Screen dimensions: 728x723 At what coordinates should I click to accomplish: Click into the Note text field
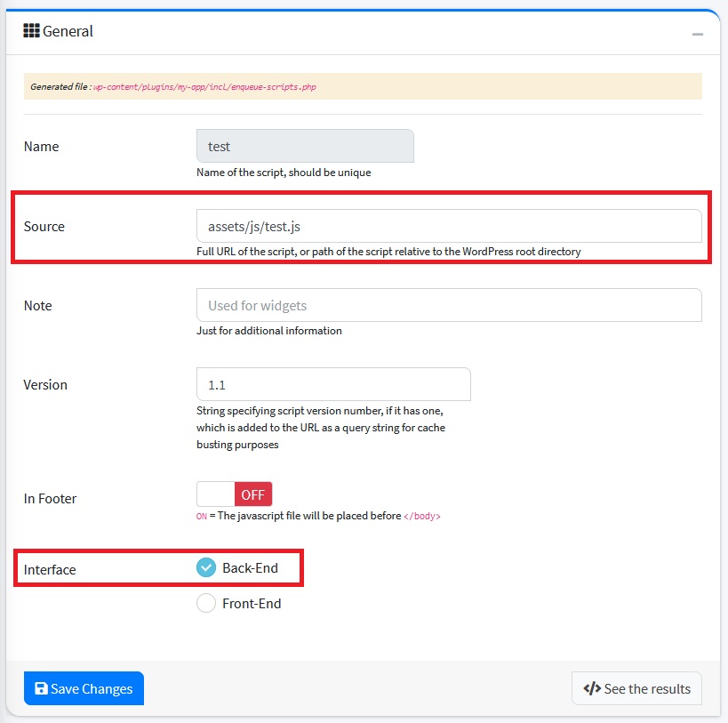[x=448, y=305]
